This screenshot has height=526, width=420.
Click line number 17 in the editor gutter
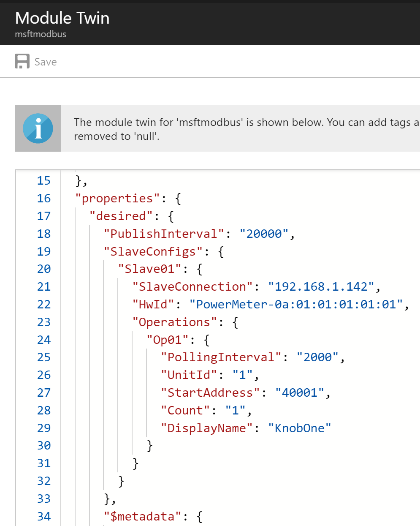click(43, 216)
